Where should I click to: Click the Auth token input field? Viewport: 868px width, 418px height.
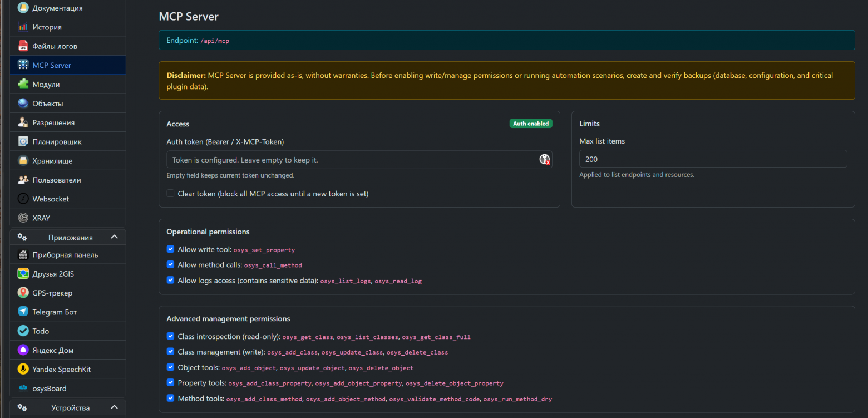[x=351, y=160]
